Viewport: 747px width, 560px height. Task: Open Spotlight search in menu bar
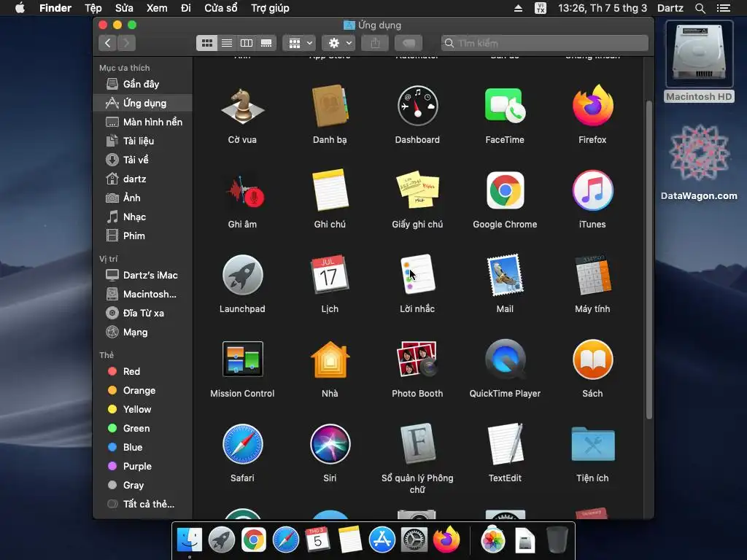pyautogui.click(x=700, y=8)
